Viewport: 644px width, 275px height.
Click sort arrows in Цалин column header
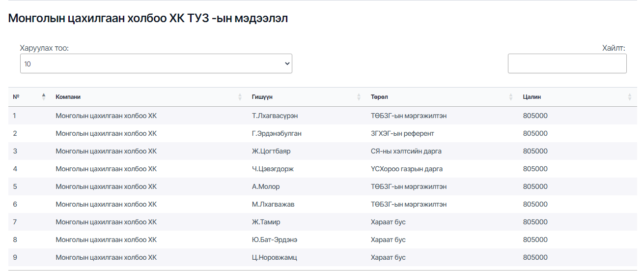(x=630, y=97)
